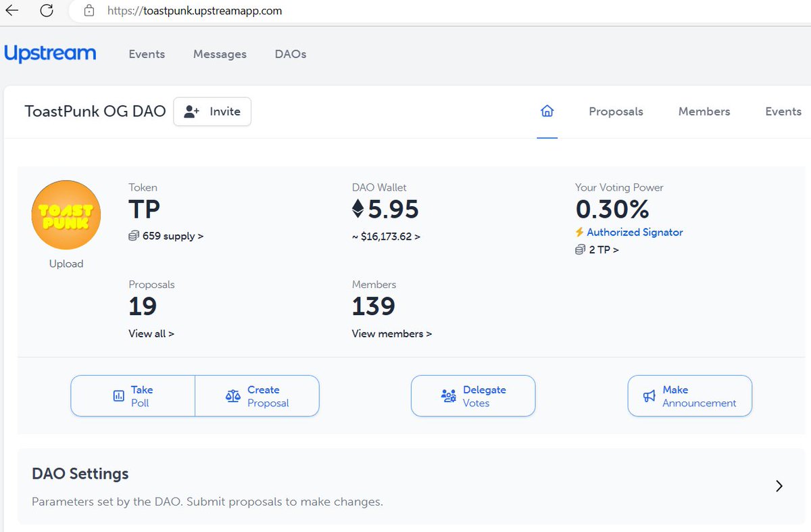Click the Upstream logo
Viewport: 811px width, 532px height.
[50, 53]
